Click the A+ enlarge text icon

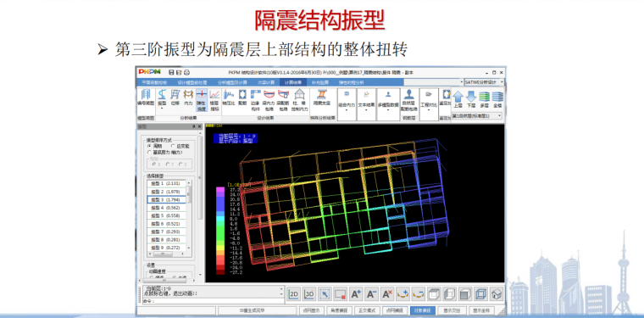pos(356,293)
